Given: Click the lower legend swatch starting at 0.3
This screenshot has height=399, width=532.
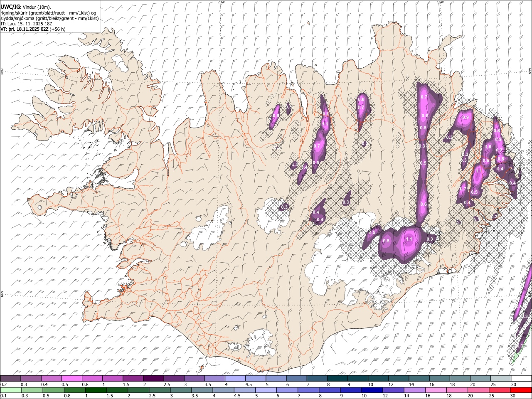Looking at the screenshot, I should coord(32,390).
